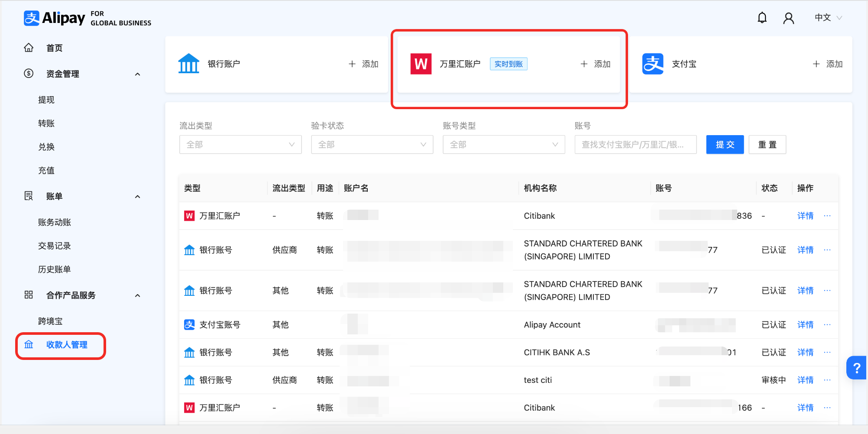Open more options for test citi row
The height and width of the screenshot is (434, 868).
pyautogui.click(x=827, y=380)
